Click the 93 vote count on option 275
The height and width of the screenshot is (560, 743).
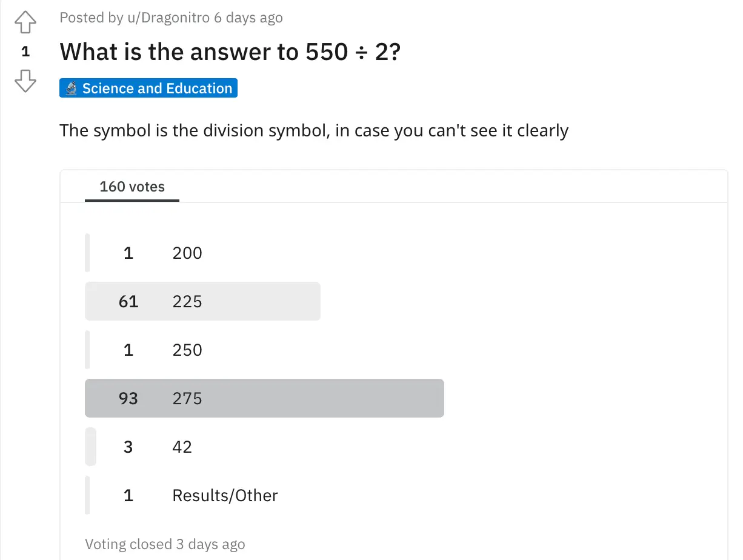128,398
